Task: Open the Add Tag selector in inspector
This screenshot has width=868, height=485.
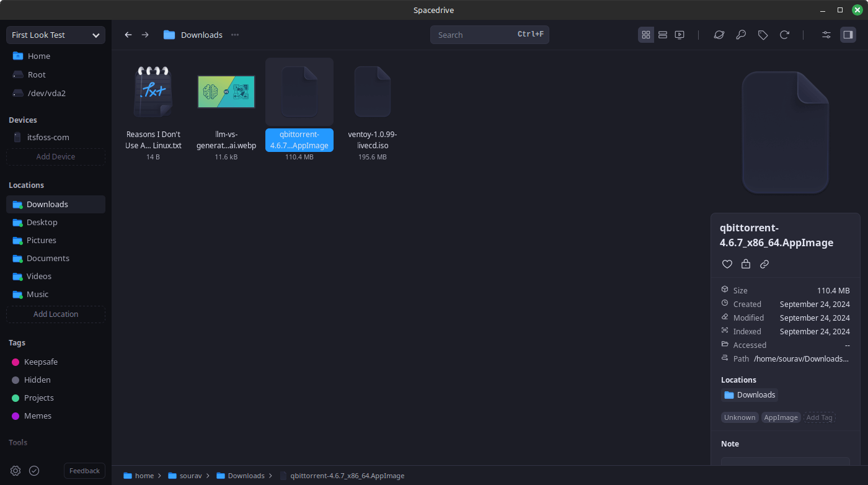Action: pos(820,417)
